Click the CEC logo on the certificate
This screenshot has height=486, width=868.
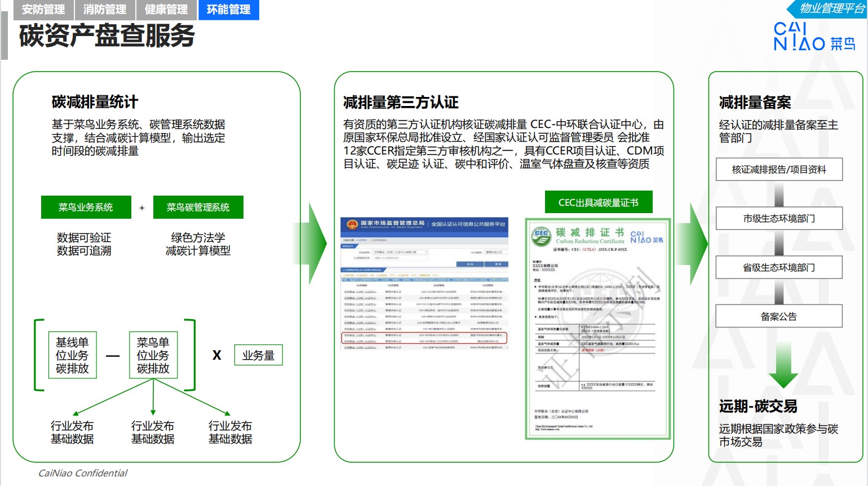(x=541, y=236)
